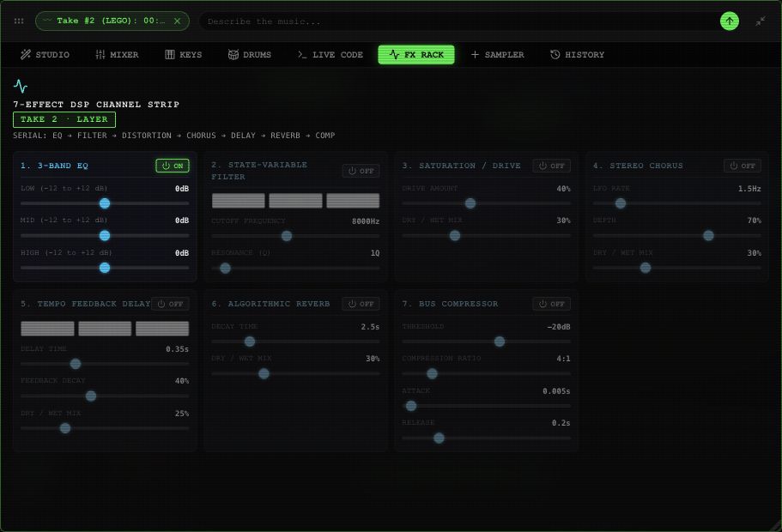Screen dimensions: 782x532
Task: Click the Resonance (Q) slider handle
Action: (x=226, y=269)
